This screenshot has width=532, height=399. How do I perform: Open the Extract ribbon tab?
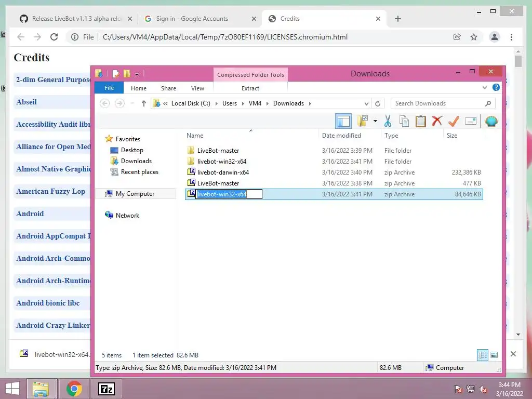click(x=250, y=88)
